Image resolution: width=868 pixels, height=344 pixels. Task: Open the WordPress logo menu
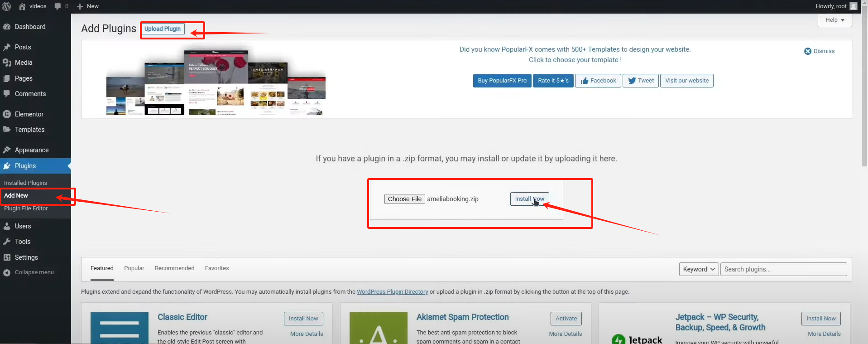click(6, 6)
